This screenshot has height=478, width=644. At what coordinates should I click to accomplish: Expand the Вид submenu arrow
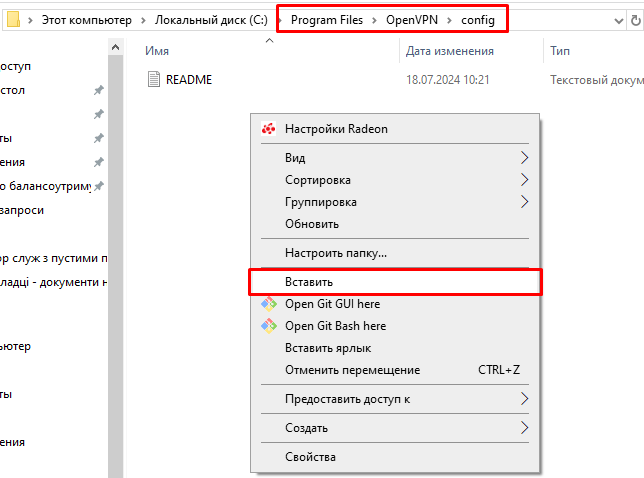coord(524,158)
